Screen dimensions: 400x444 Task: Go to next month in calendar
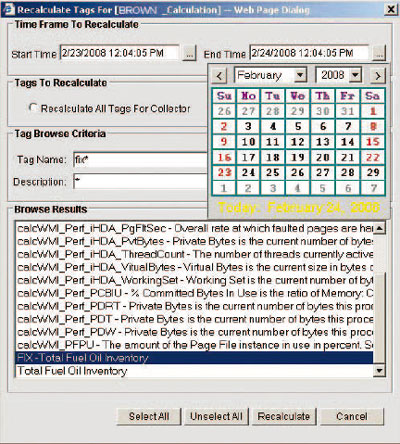pyautogui.click(x=378, y=76)
